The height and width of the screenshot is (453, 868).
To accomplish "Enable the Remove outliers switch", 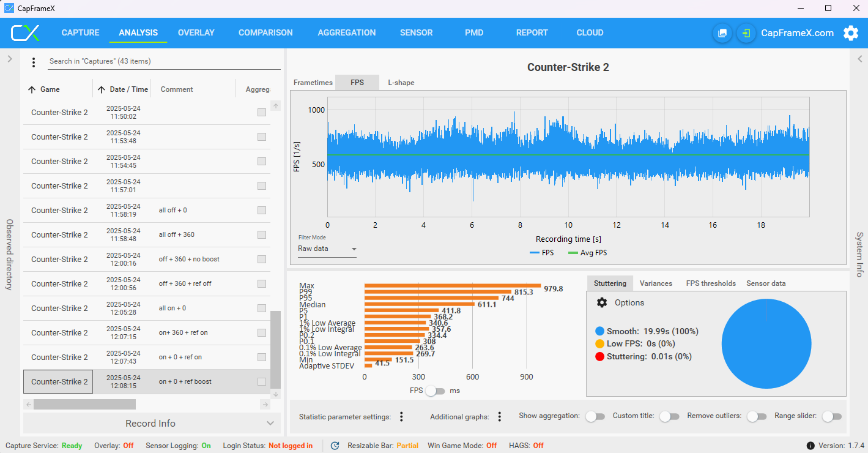I will [757, 416].
